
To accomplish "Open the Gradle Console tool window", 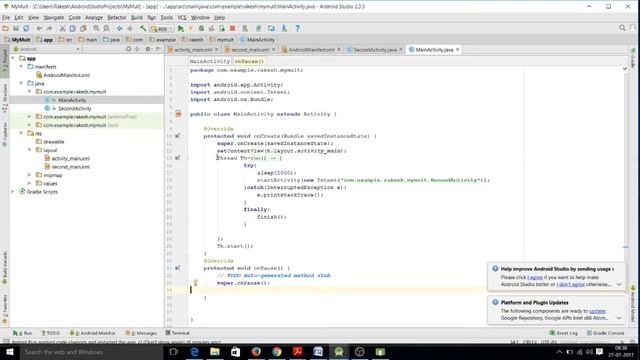I will 606,333.
